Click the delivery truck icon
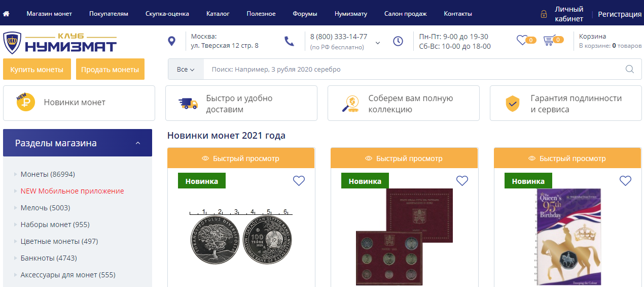 tap(189, 103)
